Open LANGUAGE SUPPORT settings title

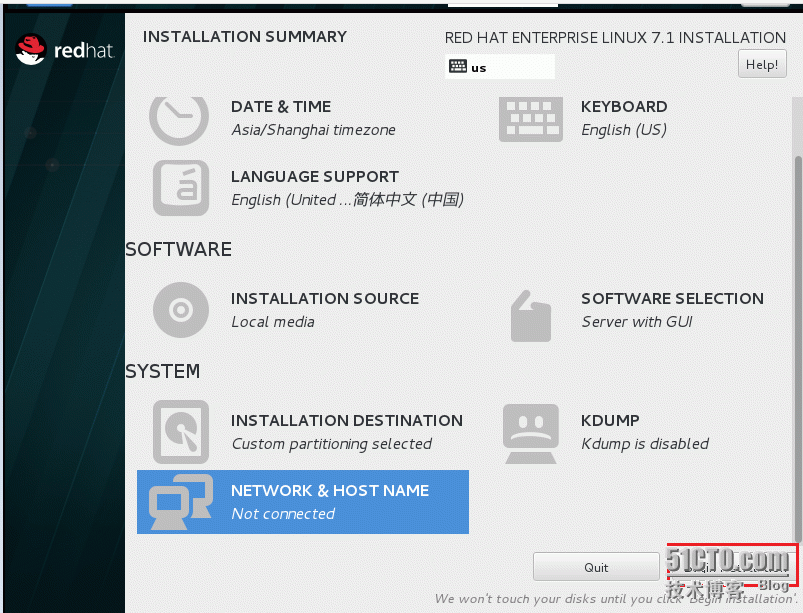314,177
